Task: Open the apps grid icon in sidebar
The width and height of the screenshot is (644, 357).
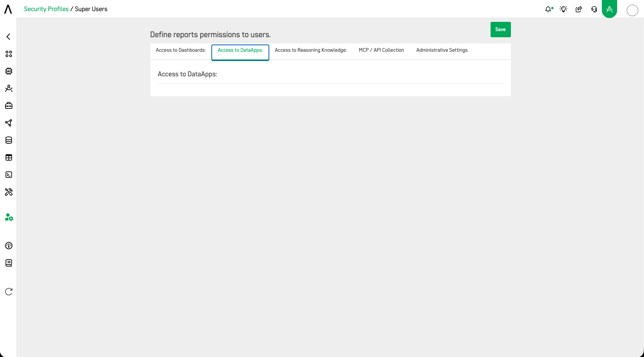Action: (x=8, y=54)
